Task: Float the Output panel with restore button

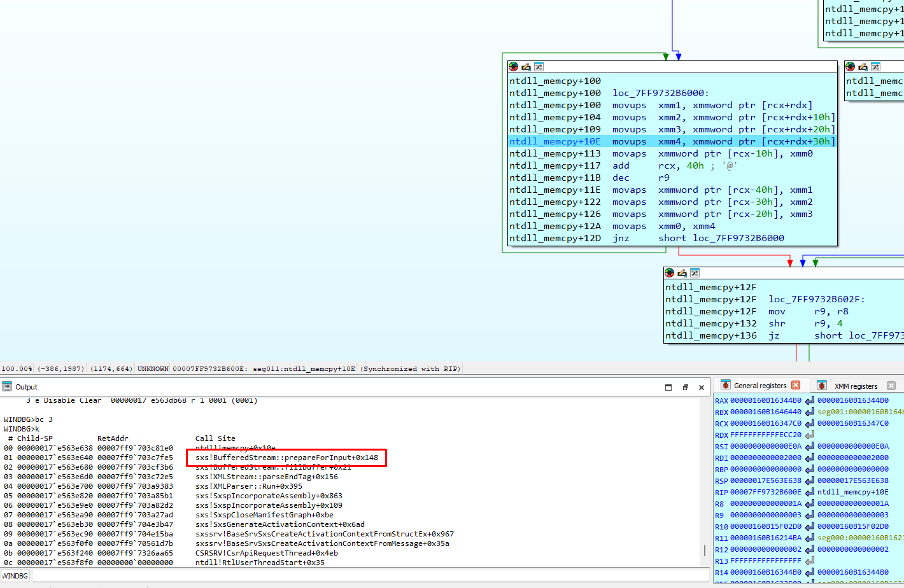Action: click(685, 387)
